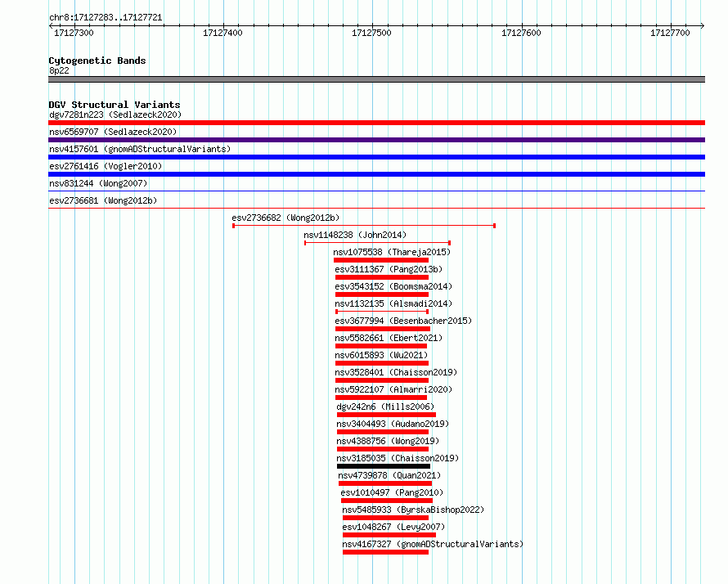Click nsv1075538 (Thareja2015) label
The width and height of the screenshot is (728, 584).
click(392, 252)
